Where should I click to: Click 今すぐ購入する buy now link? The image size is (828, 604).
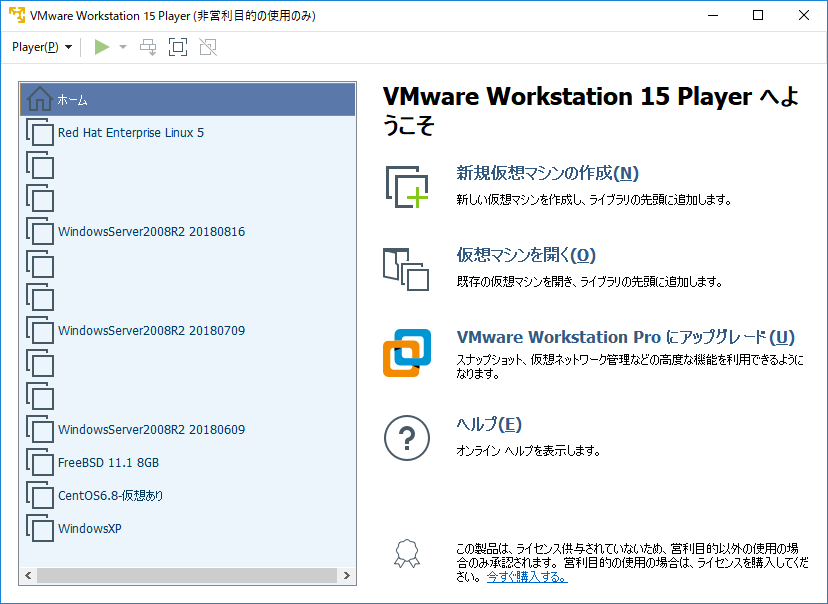point(527,577)
